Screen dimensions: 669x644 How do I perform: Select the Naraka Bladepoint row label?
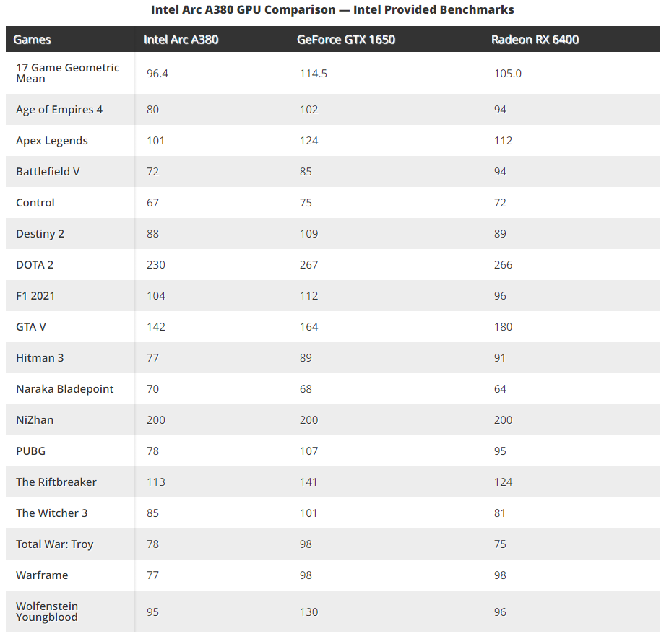point(65,389)
